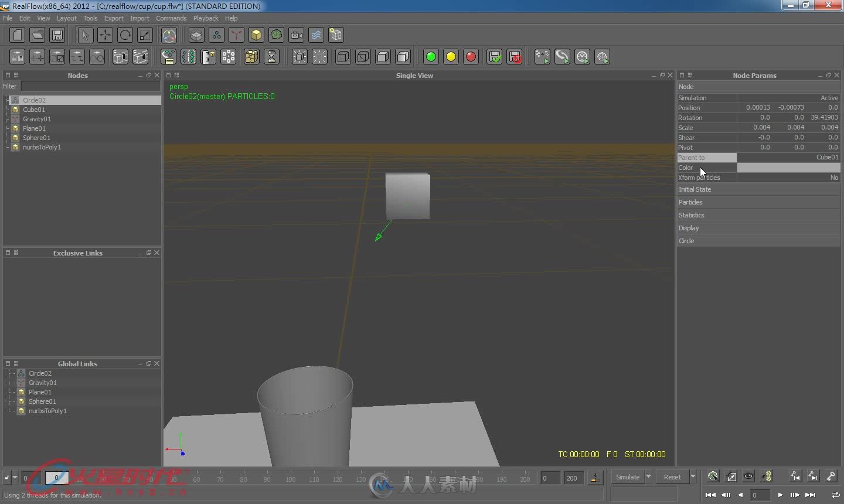Click the timeline current frame slider handle

coord(57,478)
